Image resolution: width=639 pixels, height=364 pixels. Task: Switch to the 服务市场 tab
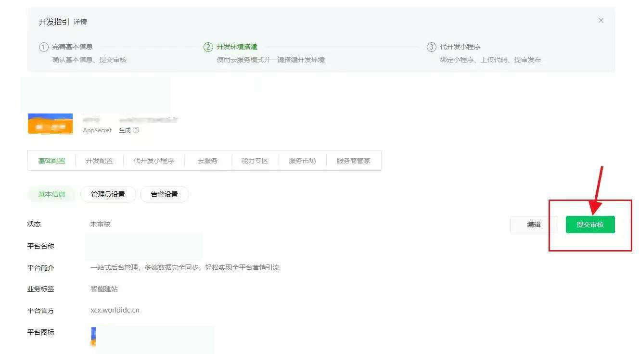pos(302,161)
